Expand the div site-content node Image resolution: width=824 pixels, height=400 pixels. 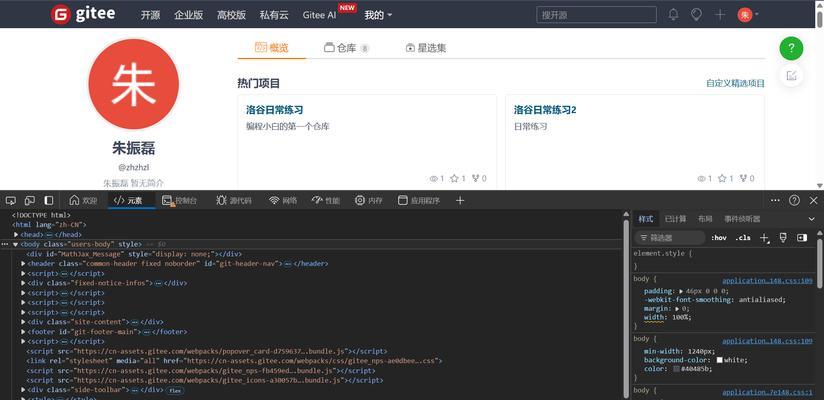point(23,322)
